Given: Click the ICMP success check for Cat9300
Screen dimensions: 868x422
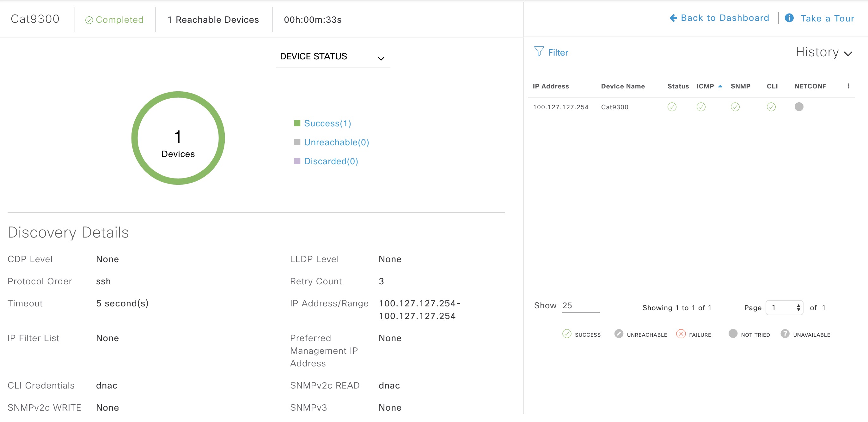Looking at the screenshot, I should tap(701, 107).
